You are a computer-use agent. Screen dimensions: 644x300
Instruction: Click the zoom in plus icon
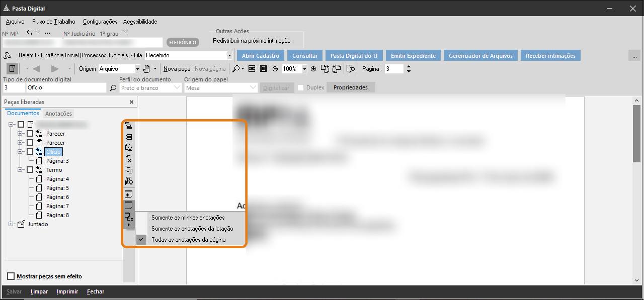[x=313, y=69]
